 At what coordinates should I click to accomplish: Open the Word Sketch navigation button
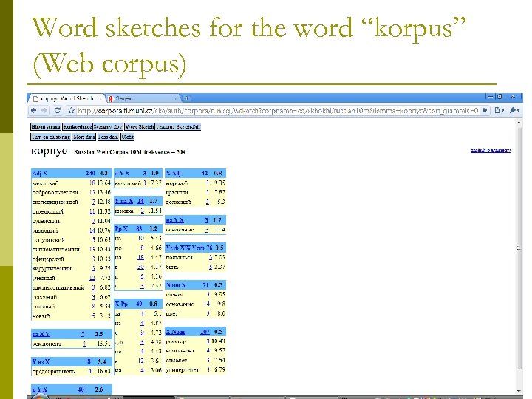(x=140, y=126)
